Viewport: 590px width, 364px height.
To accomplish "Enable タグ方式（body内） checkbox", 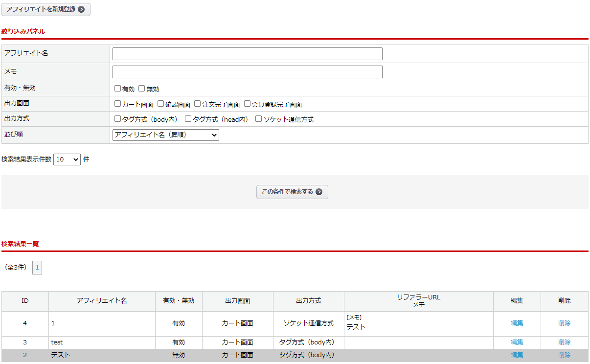I will [117, 119].
